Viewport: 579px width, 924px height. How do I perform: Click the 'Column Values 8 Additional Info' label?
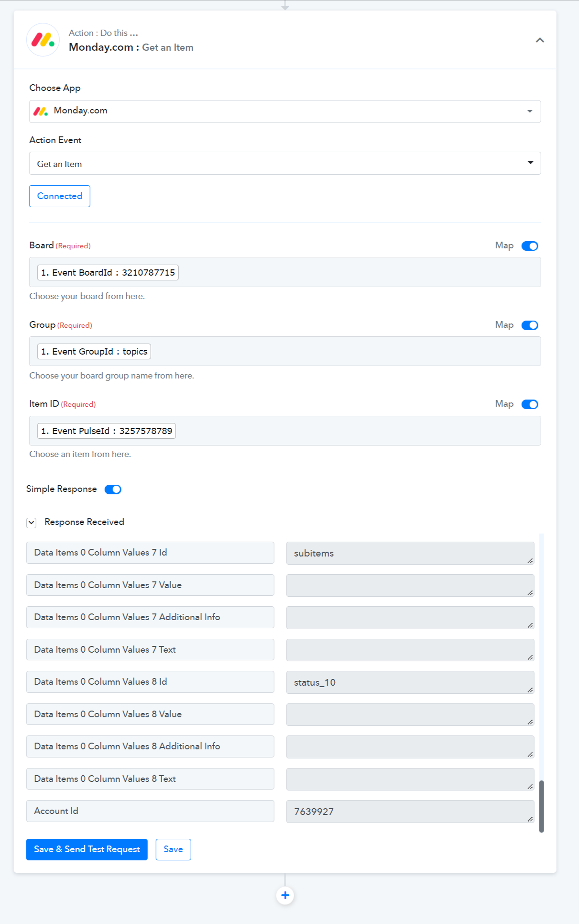pyautogui.click(x=150, y=746)
